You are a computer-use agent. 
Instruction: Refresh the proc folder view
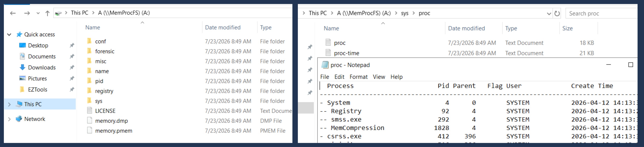557,13
